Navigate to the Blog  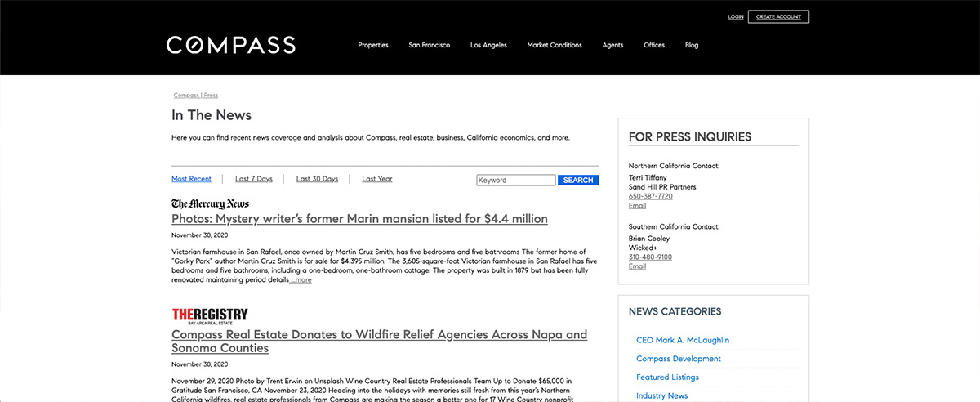tap(692, 45)
